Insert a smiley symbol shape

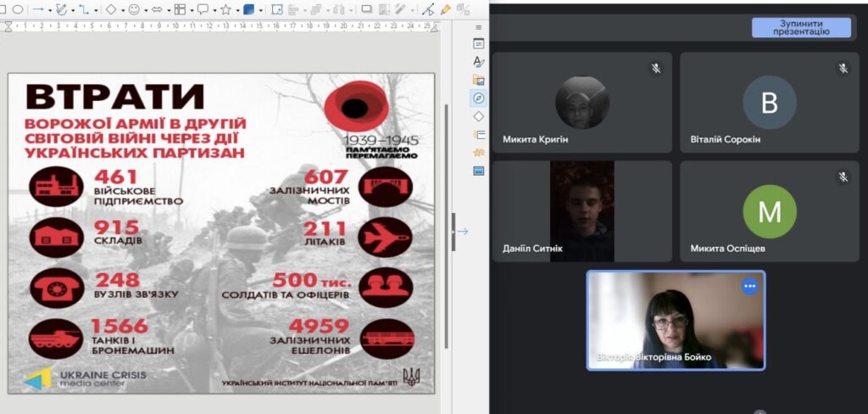click(134, 9)
